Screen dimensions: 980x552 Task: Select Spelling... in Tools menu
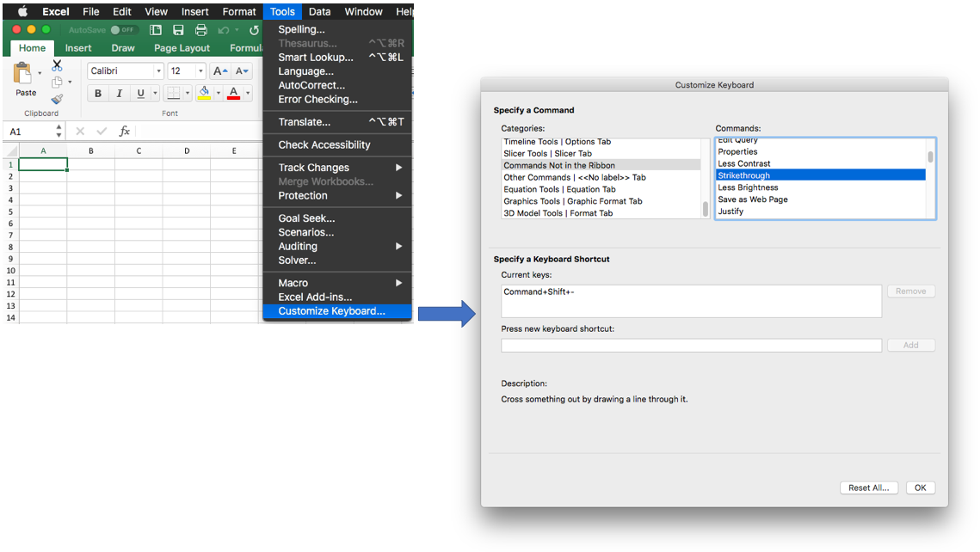[x=337, y=29]
